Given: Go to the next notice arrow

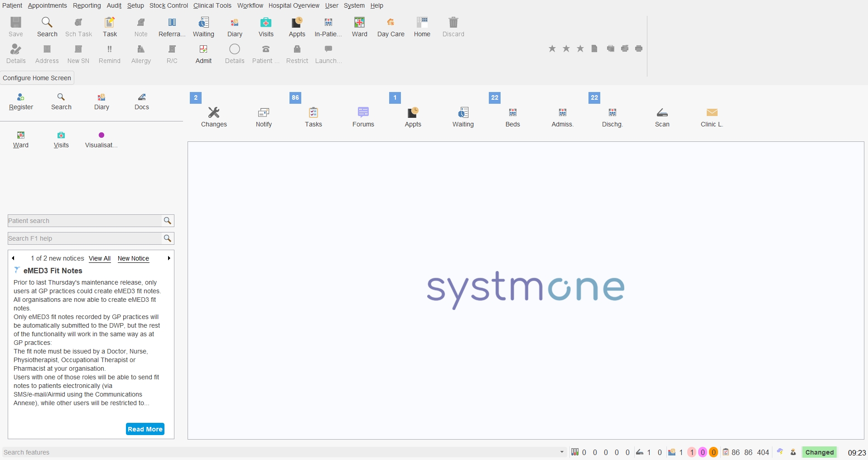Looking at the screenshot, I should (169, 258).
